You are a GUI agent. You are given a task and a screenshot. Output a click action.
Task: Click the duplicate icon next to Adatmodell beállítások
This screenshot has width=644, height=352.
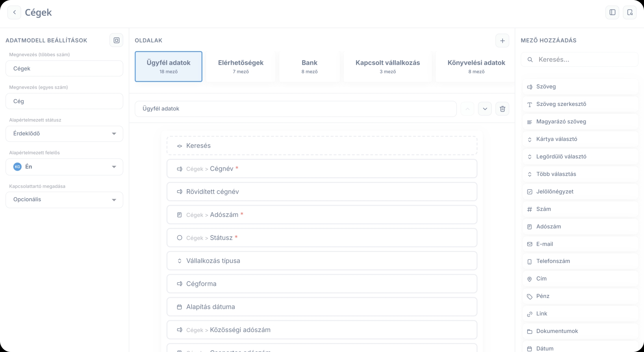pyautogui.click(x=116, y=40)
